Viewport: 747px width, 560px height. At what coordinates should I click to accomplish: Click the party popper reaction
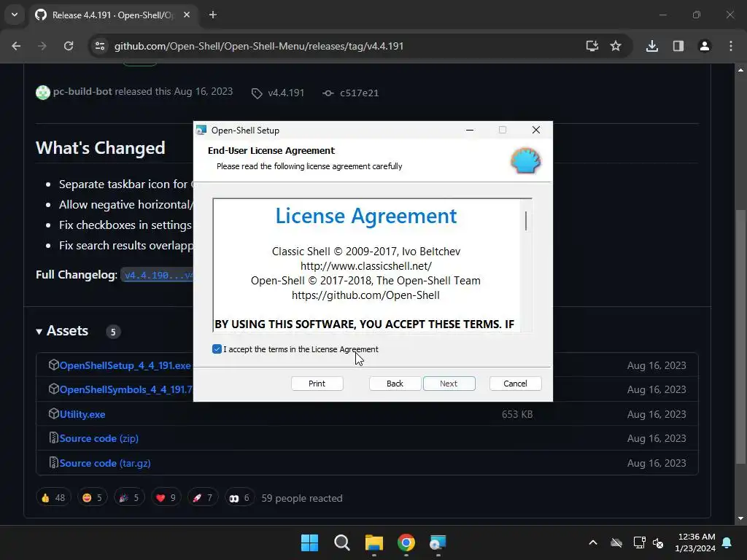point(129,498)
